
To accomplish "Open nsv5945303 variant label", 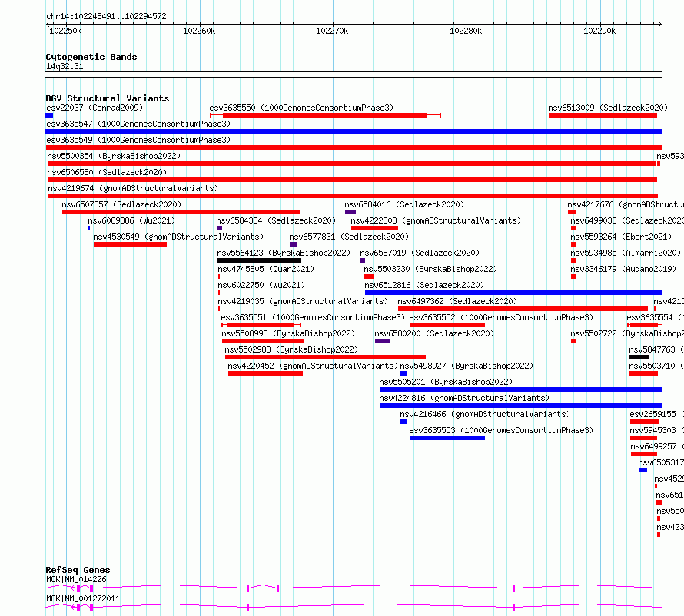I will click(656, 430).
